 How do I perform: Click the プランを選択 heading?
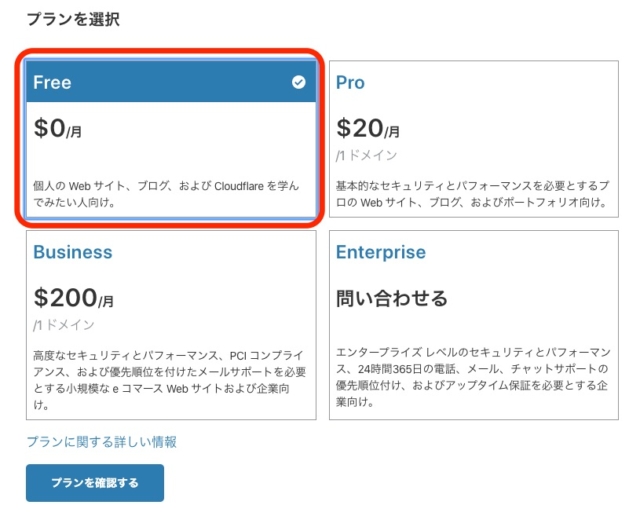[x=73, y=19]
